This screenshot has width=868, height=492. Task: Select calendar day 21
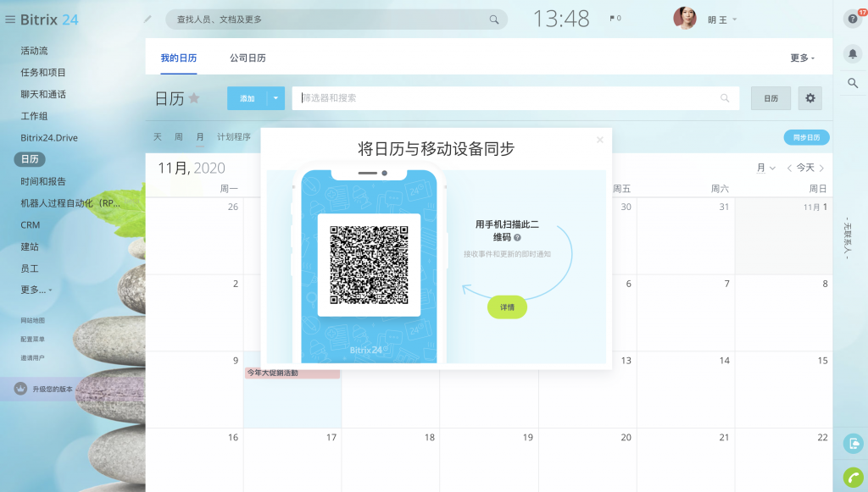click(x=685, y=460)
